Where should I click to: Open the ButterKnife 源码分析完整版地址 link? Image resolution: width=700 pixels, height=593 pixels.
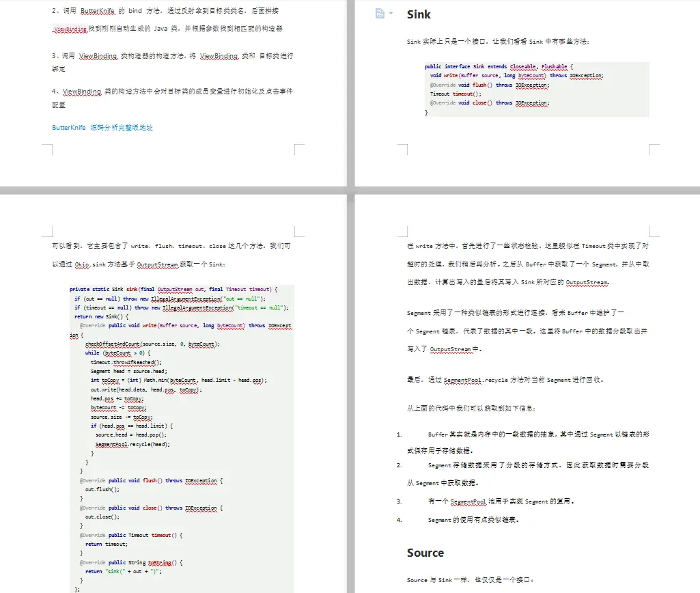pos(102,128)
